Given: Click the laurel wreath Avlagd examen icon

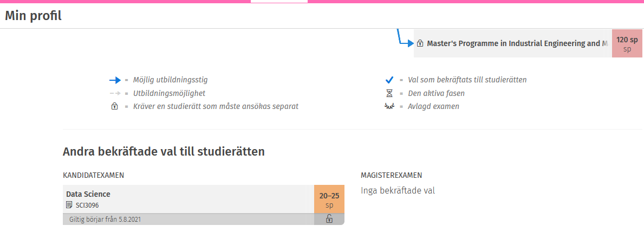Looking at the screenshot, I should click(x=389, y=106).
